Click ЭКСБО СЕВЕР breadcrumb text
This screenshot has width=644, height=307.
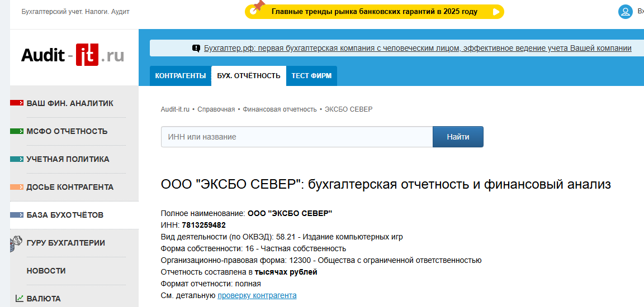pos(349,109)
